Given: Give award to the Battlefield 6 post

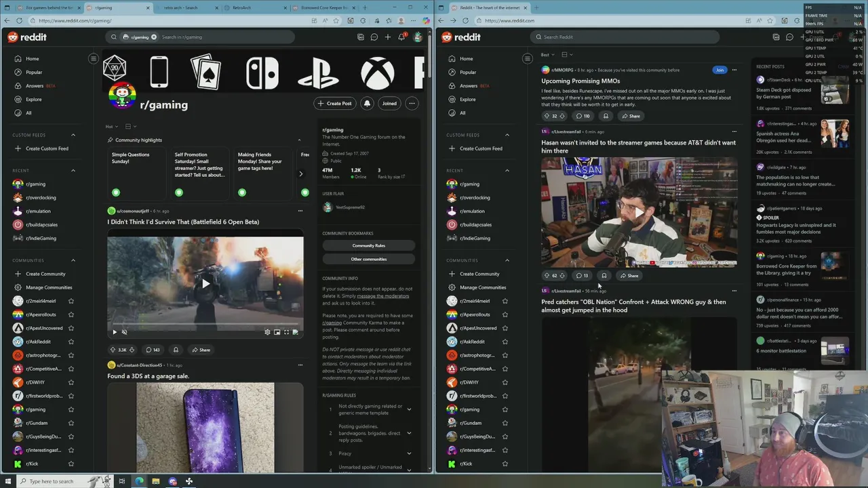Looking at the screenshot, I should 176,350.
